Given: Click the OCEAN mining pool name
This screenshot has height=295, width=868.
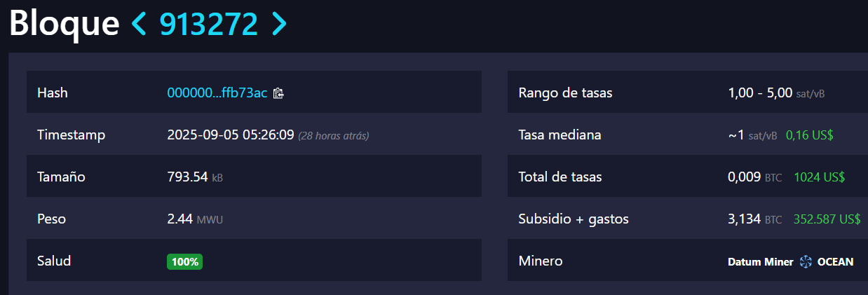Looking at the screenshot, I should click(834, 262).
